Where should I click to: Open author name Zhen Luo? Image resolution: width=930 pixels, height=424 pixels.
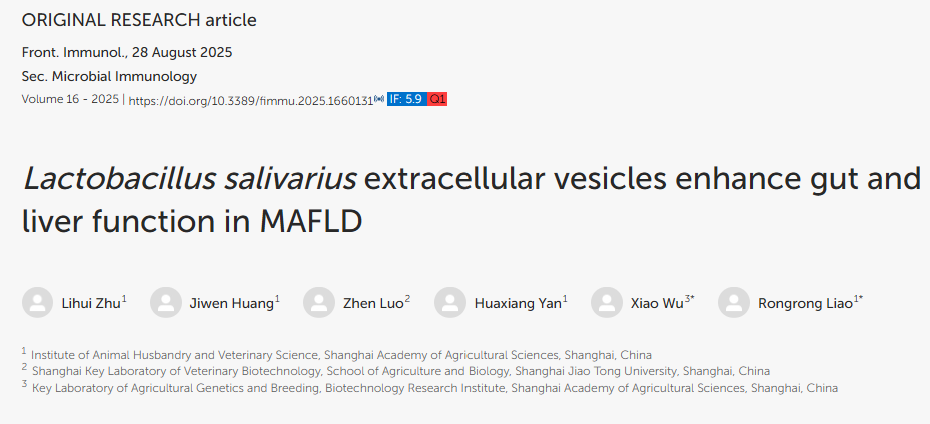point(372,304)
